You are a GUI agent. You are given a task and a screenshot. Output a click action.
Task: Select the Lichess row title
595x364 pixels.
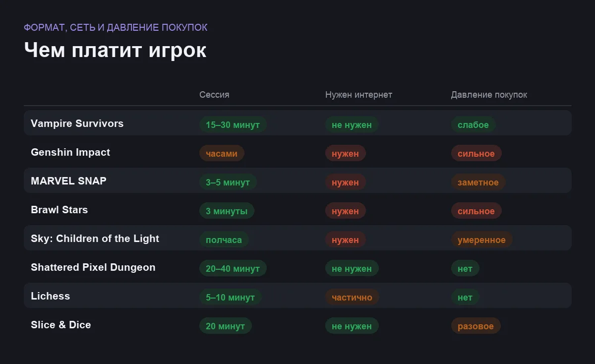(50, 296)
